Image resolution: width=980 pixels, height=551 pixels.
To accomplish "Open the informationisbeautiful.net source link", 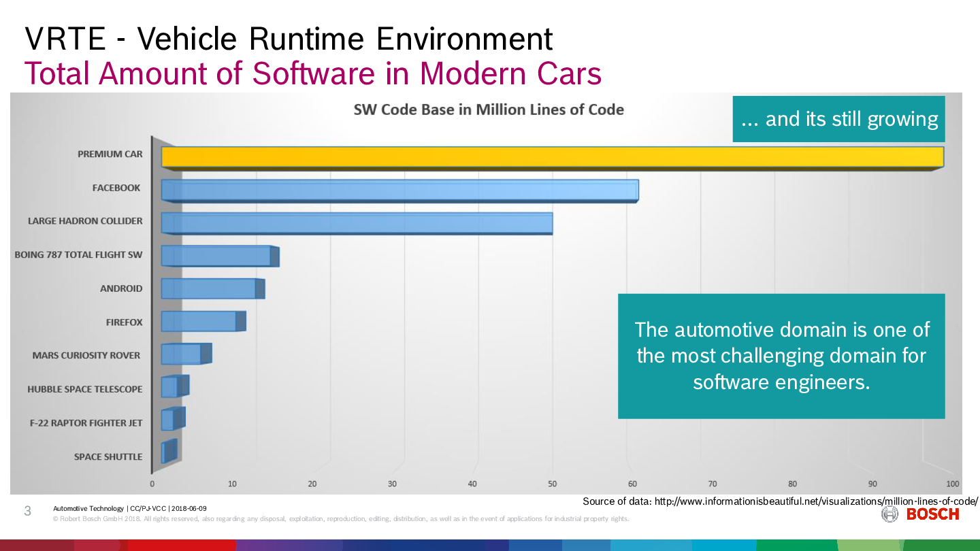I will point(815,501).
